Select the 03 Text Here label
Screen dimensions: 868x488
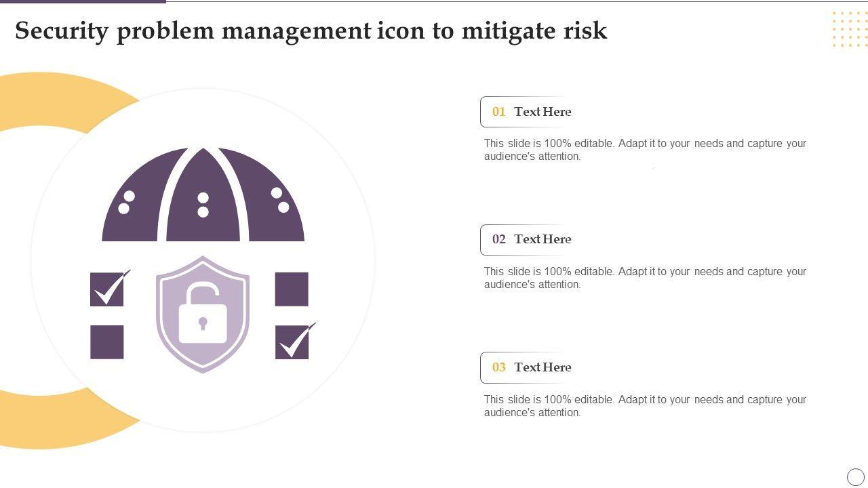(x=532, y=367)
